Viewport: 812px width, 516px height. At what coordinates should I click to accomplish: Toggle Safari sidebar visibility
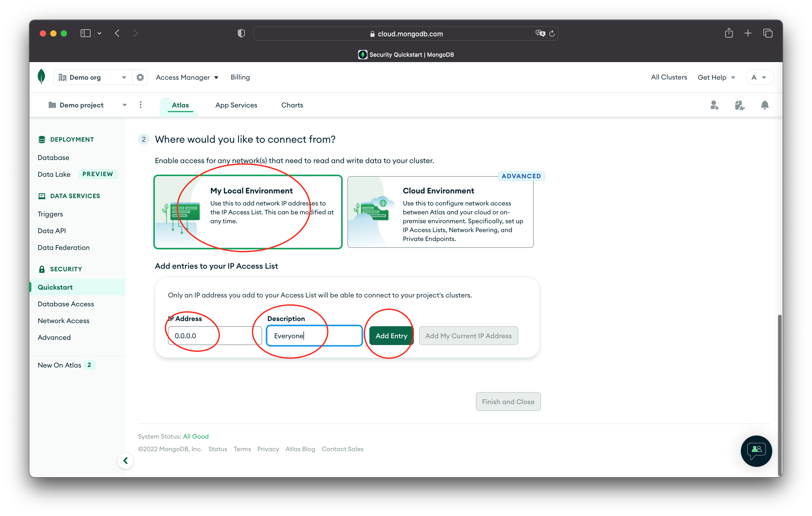[x=85, y=33]
